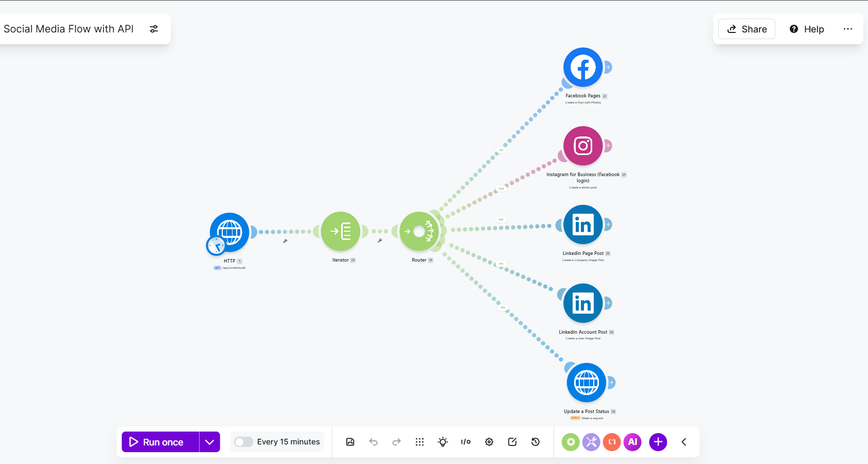Open the Iterator module node
Image resolution: width=868 pixels, height=464 pixels.
tap(341, 231)
